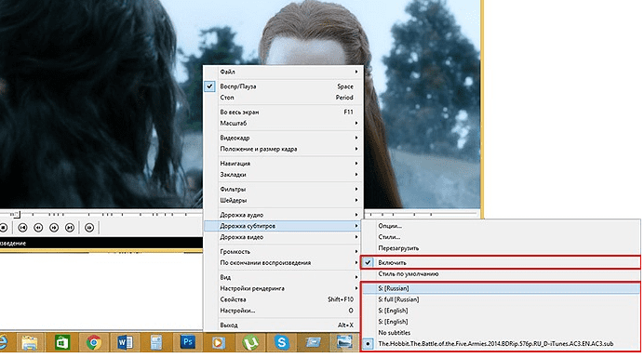Expand the Шейдеры submenu
Screen dimensions: 644x358
coord(283,200)
